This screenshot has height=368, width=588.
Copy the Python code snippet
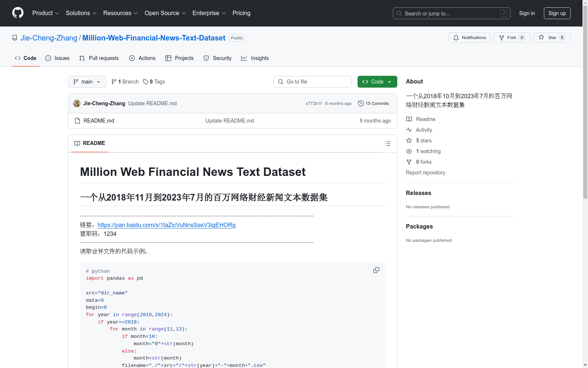(x=376, y=270)
